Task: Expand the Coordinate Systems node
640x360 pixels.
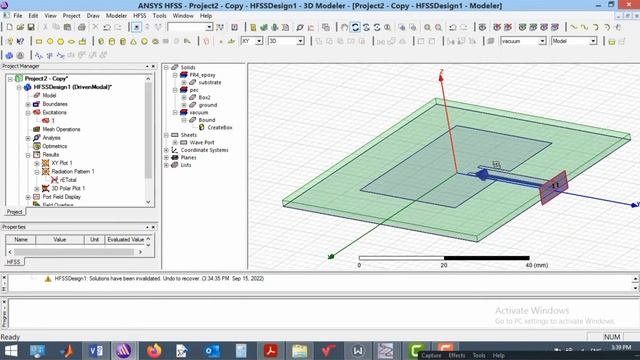Action: [166, 150]
